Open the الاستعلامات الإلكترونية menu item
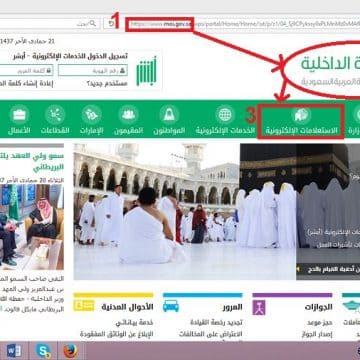The width and height of the screenshot is (360, 360). tap(301, 122)
